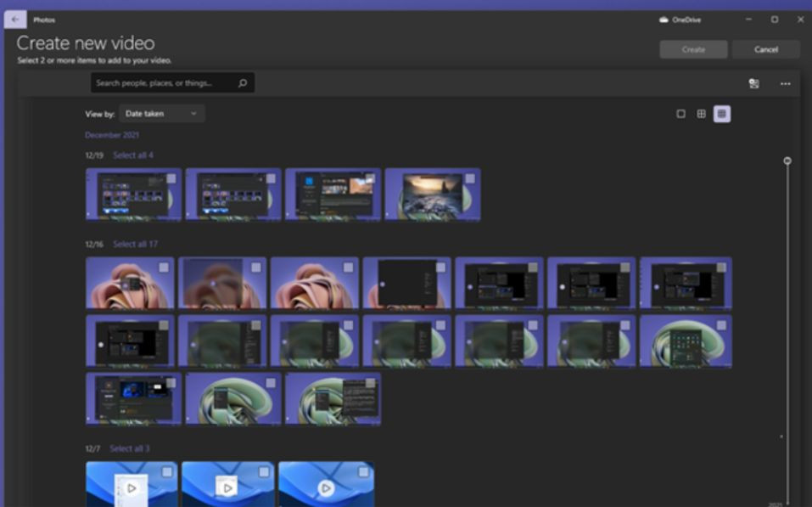This screenshot has width=812, height=507.
Task: Click Select all 3 for 12/7
Action: pos(130,448)
